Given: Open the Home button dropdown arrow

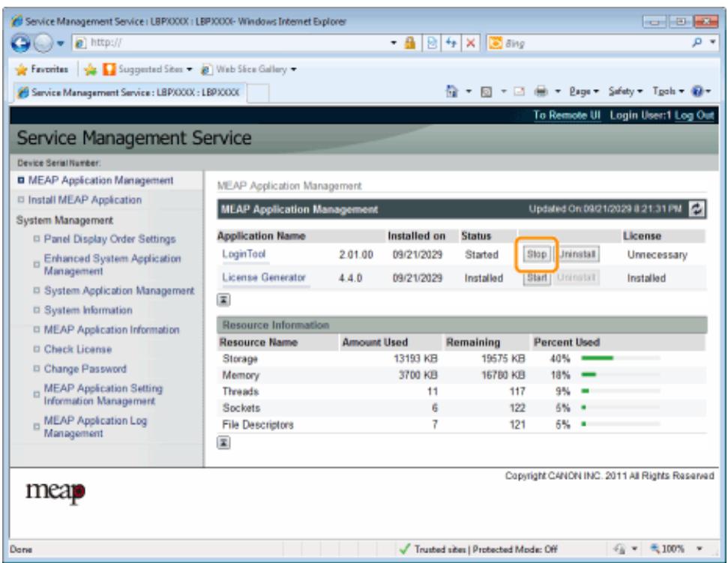Looking at the screenshot, I should point(469,91).
